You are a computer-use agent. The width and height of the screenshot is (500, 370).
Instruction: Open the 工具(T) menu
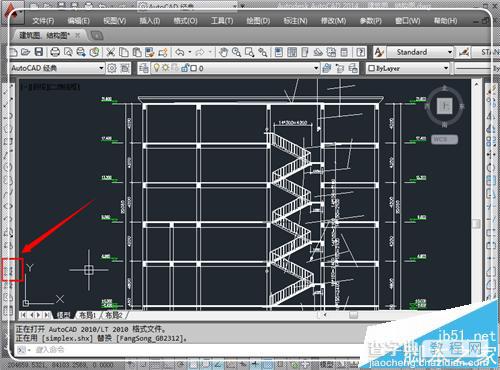tap(222, 21)
